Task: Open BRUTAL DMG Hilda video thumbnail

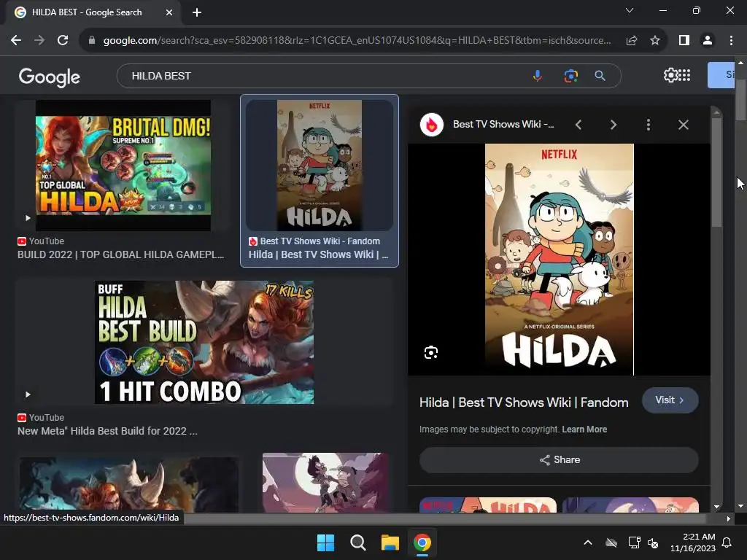Action: click(123, 166)
